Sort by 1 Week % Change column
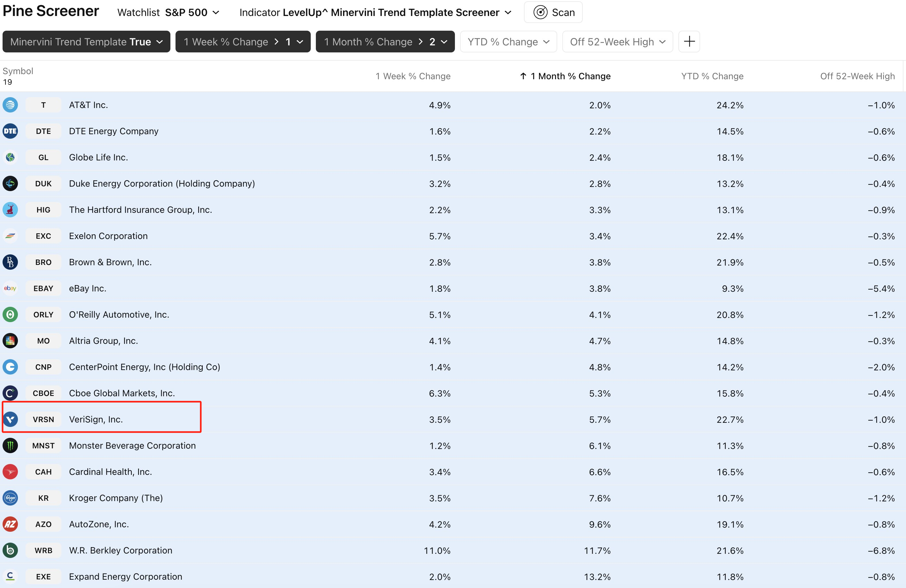Screen dimensions: 906x588 coord(413,76)
